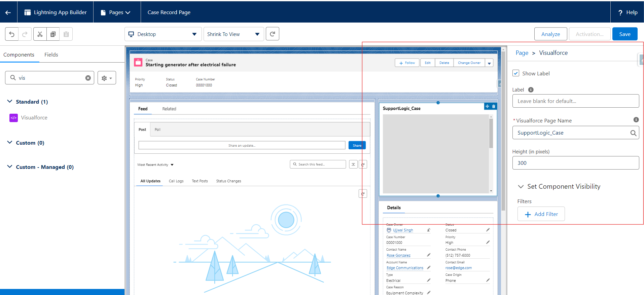The image size is (644, 295).
Task: Click the undo icon in toolbar
Action: tap(12, 34)
